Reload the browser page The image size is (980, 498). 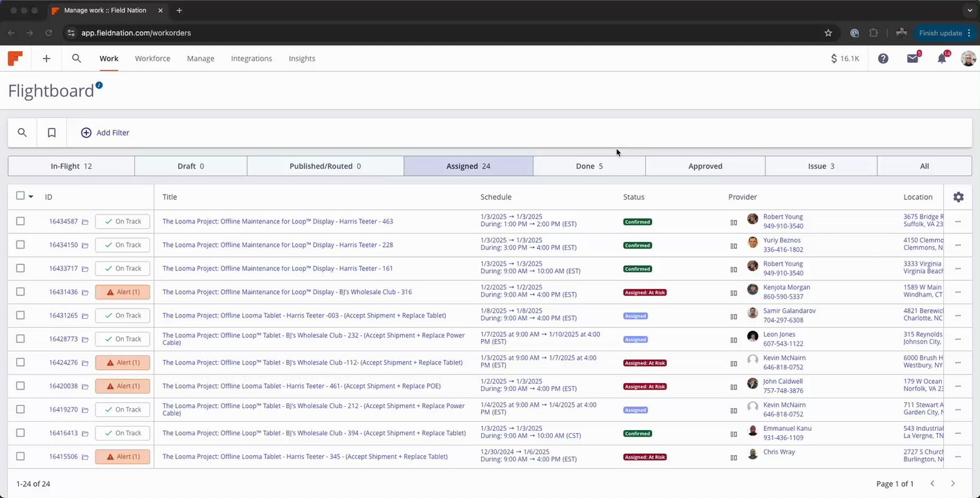pyautogui.click(x=48, y=33)
